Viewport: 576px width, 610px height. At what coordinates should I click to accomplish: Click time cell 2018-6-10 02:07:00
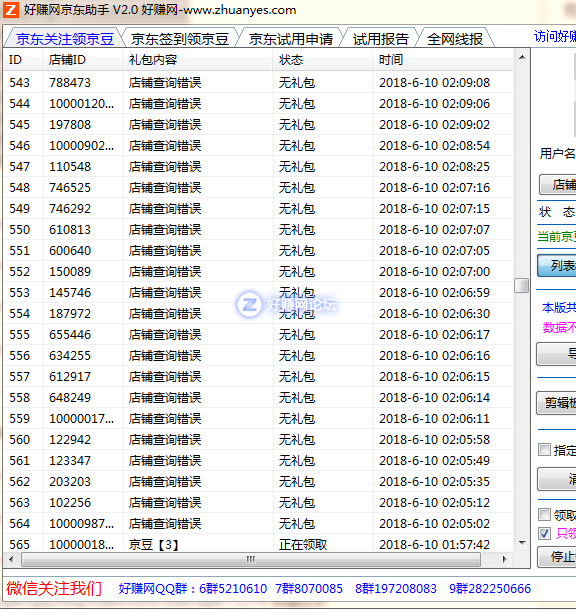point(434,272)
